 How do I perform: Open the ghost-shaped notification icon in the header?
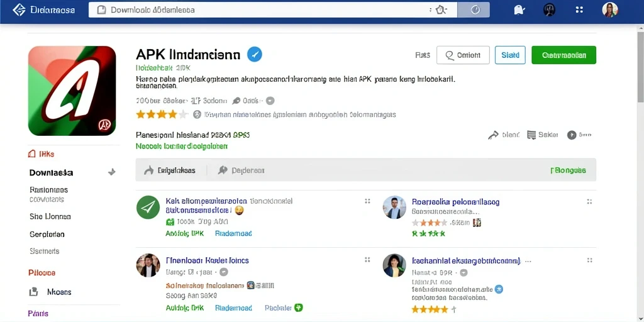pyautogui.click(x=519, y=10)
